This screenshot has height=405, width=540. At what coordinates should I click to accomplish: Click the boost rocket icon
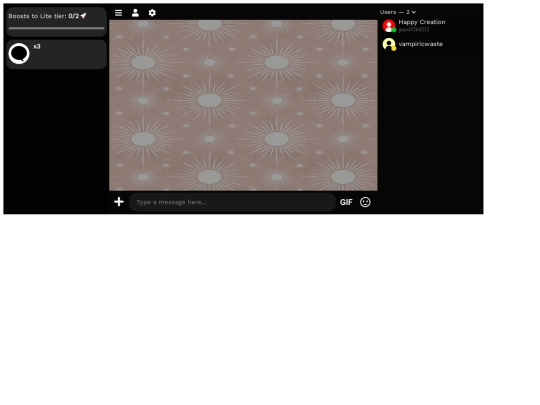(x=83, y=16)
